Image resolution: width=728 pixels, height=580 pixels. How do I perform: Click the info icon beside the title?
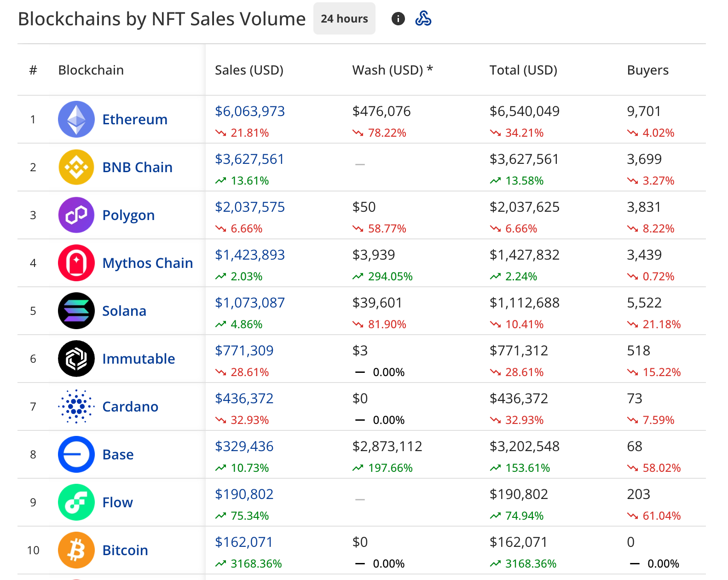click(398, 19)
